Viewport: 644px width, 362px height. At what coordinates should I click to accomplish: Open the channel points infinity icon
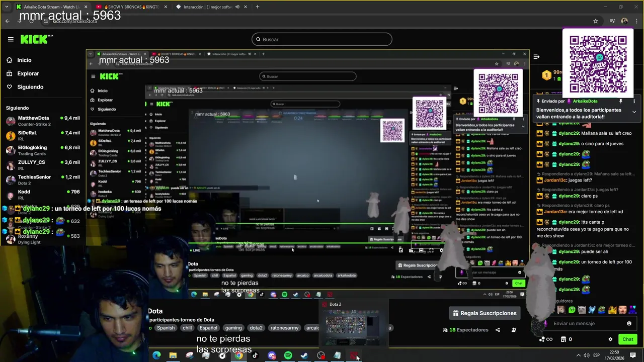546,339
